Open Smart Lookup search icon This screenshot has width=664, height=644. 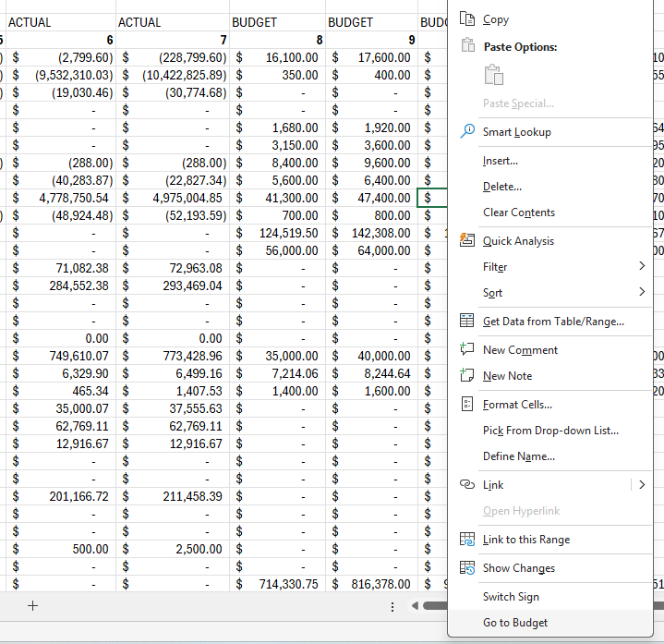467,132
